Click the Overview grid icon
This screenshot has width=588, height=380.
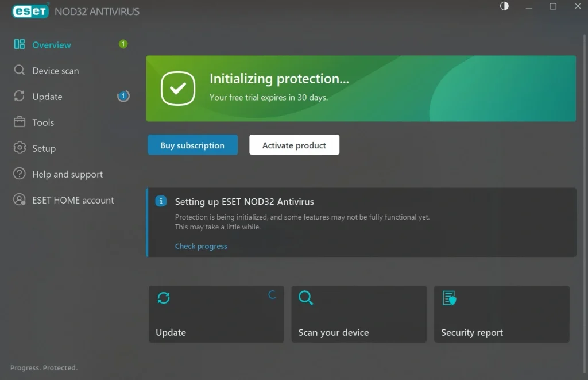(x=19, y=44)
